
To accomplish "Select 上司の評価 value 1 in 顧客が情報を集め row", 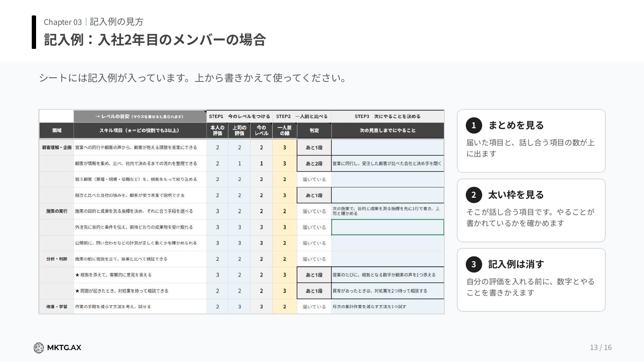I will (x=240, y=163).
